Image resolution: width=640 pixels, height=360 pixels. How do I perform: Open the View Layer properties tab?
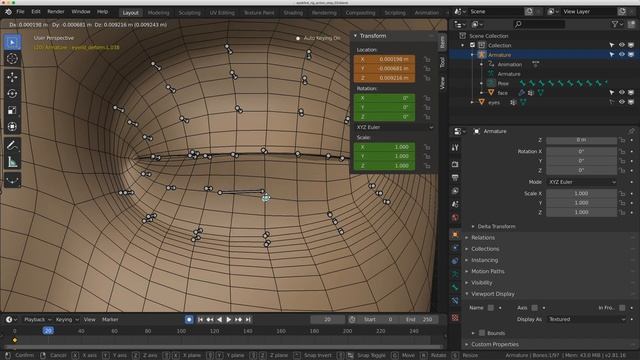[455, 191]
